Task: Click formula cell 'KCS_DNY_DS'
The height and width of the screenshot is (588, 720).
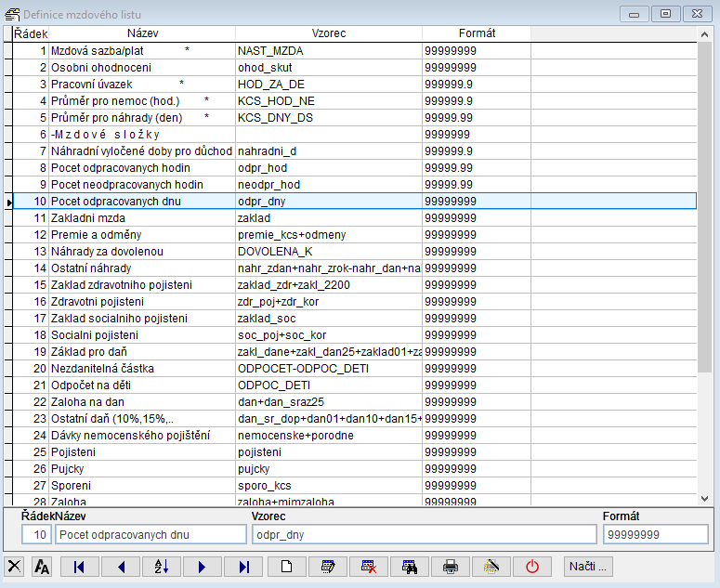Action: (x=329, y=118)
